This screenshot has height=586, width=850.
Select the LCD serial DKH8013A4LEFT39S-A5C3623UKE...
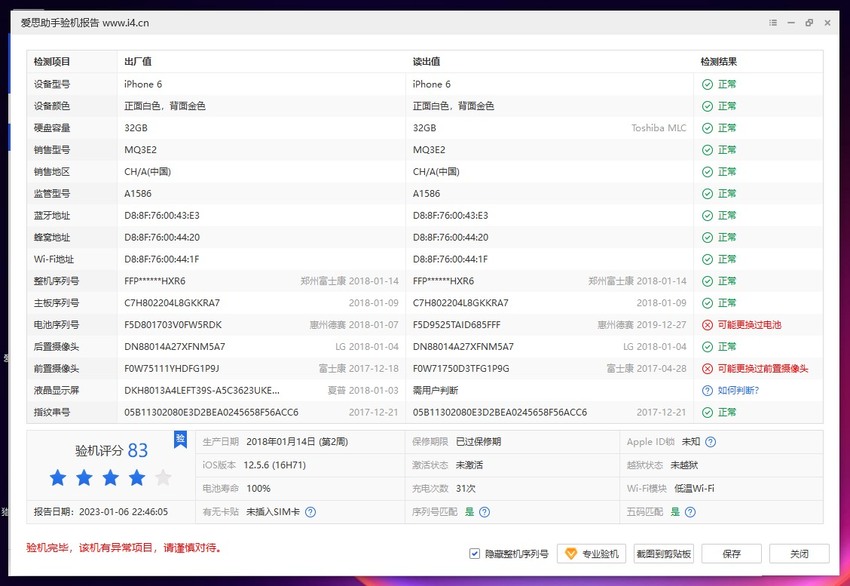[202, 390]
